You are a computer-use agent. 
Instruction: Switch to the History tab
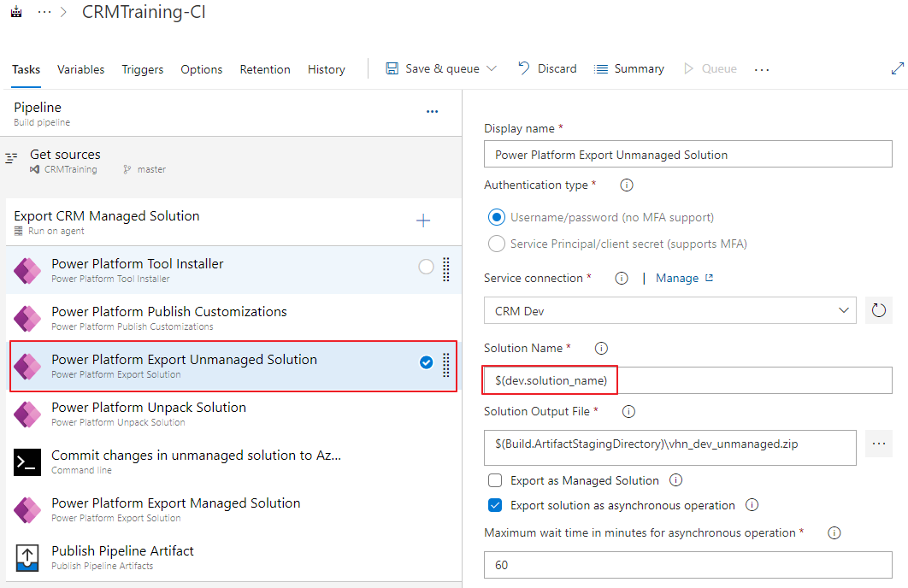click(326, 69)
